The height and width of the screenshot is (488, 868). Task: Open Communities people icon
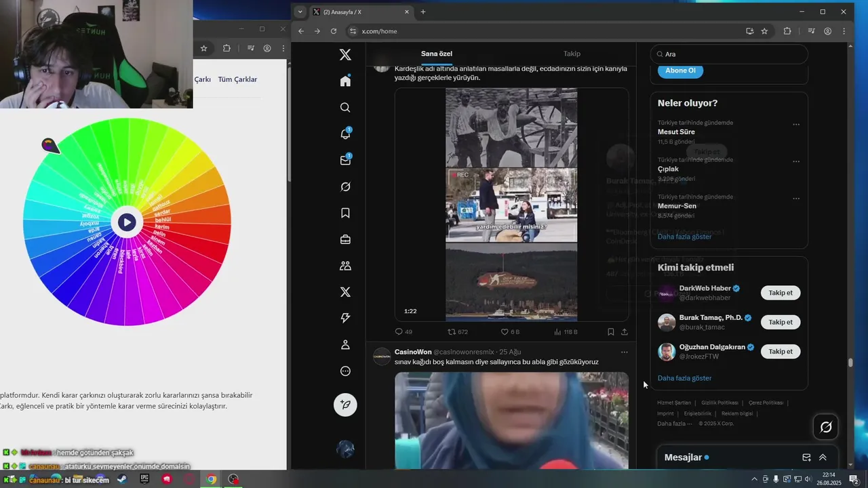click(345, 266)
